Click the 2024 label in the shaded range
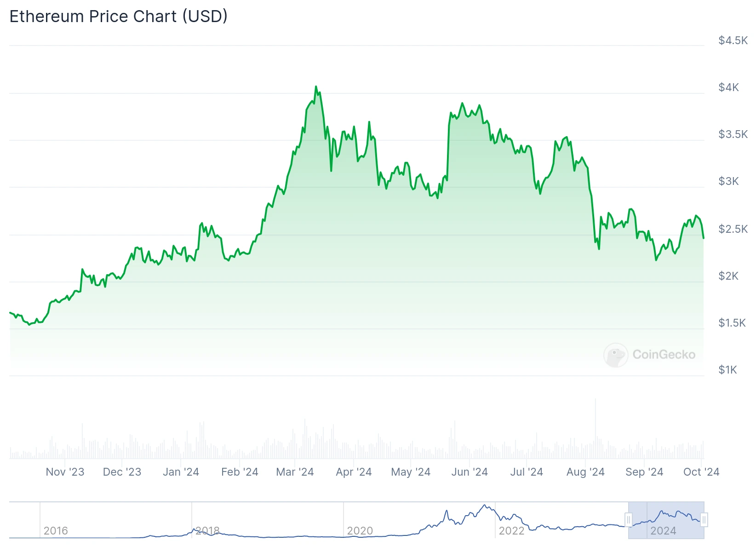 coord(663,531)
